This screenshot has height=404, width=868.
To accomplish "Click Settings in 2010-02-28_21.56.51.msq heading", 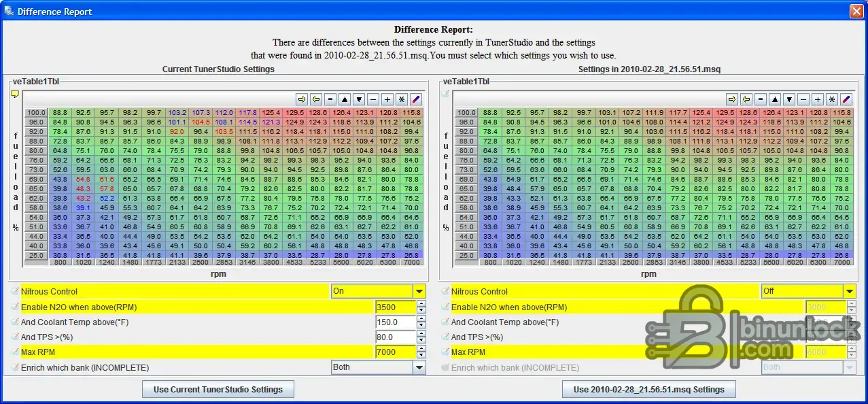I will point(649,69).
